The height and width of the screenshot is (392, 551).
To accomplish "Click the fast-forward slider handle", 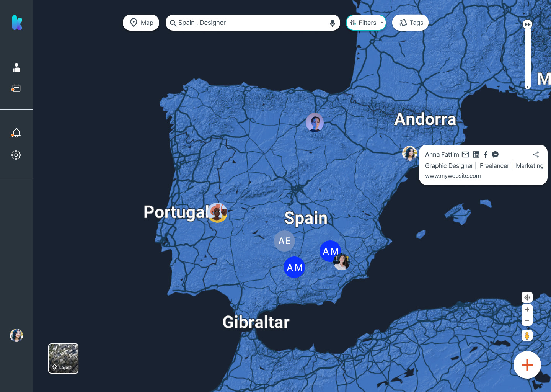I will tap(528, 24).
